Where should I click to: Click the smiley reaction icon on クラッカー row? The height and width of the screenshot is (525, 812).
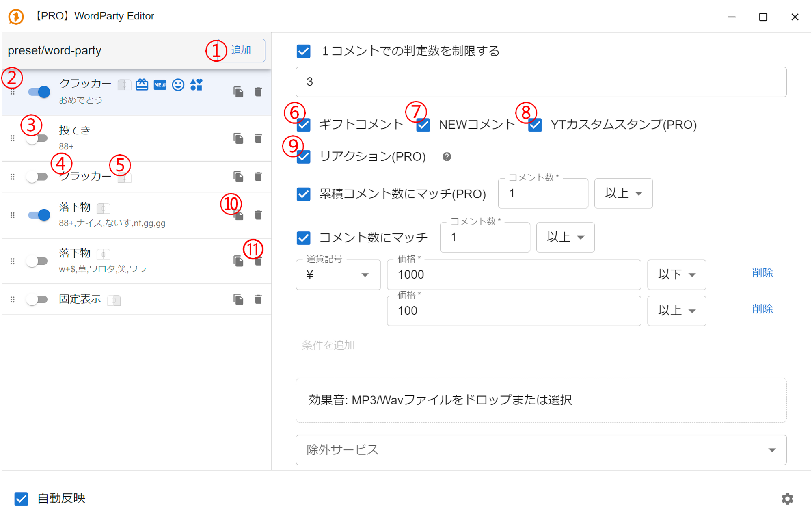click(x=178, y=84)
